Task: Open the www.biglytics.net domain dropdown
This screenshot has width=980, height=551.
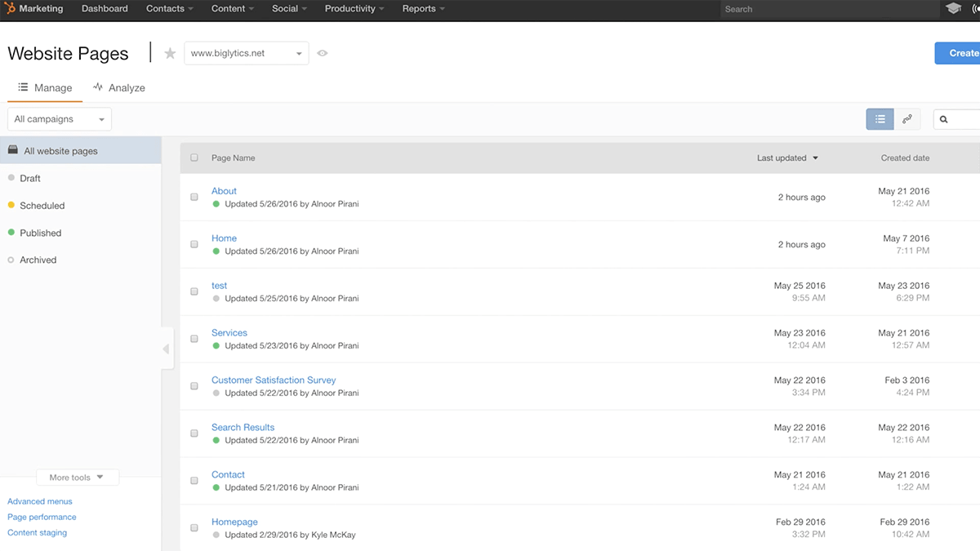Action: point(247,53)
